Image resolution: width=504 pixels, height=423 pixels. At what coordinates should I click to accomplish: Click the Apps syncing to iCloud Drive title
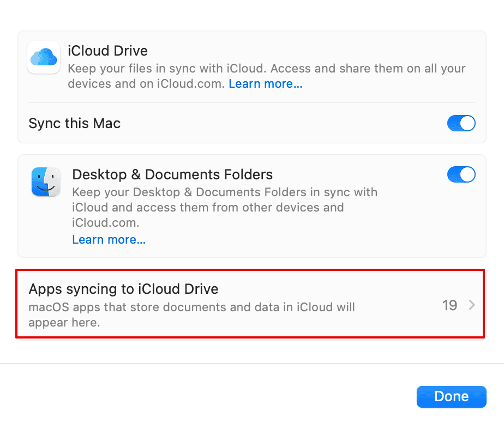click(123, 289)
